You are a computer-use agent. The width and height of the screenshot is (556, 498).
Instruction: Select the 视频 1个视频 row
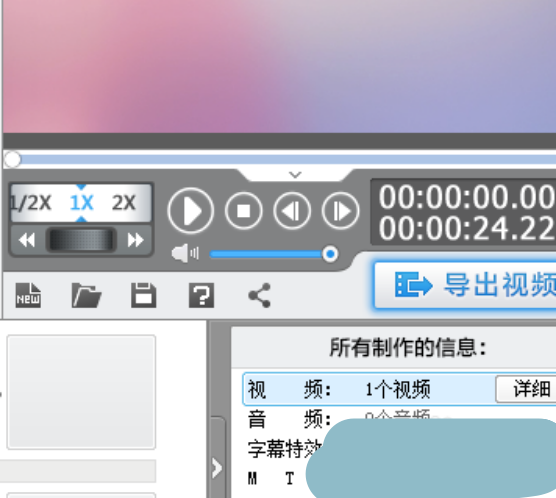400,389
